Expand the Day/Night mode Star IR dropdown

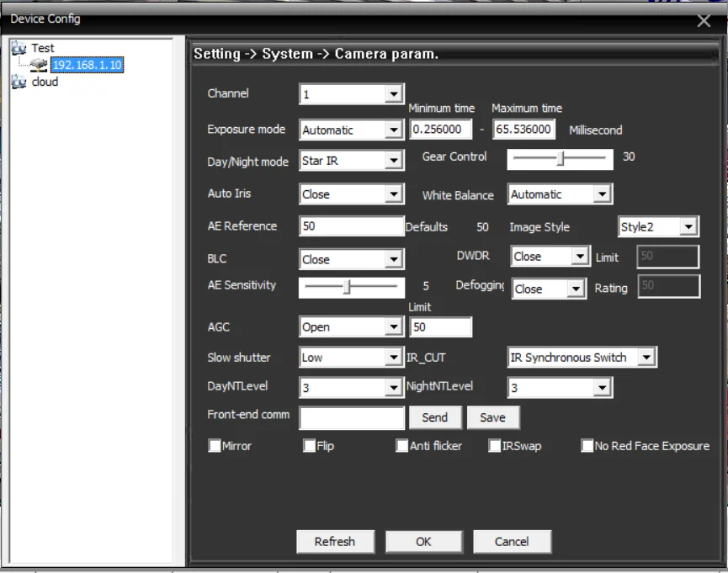pos(393,161)
